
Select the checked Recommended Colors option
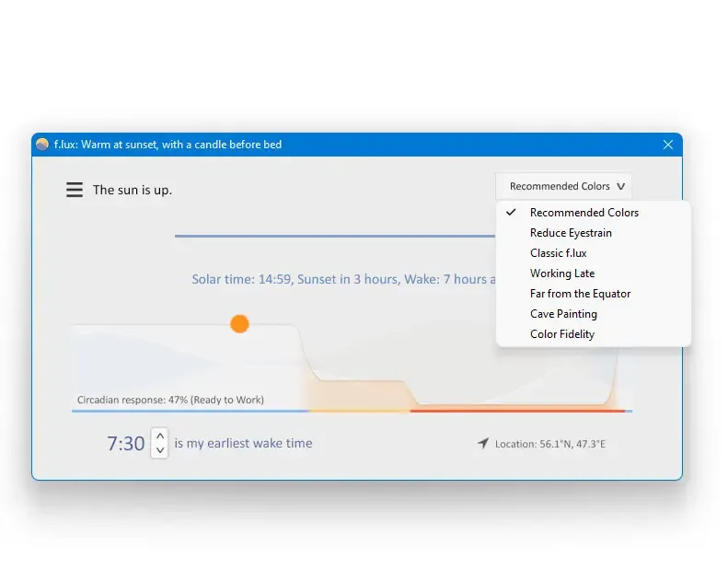[x=594, y=213]
